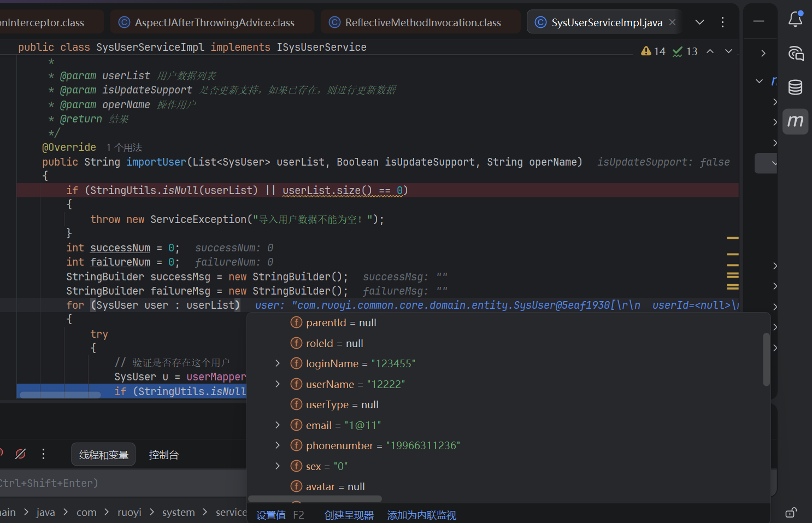Click the 创建呈现器 link
The width and height of the screenshot is (812, 523).
(349, 515)
